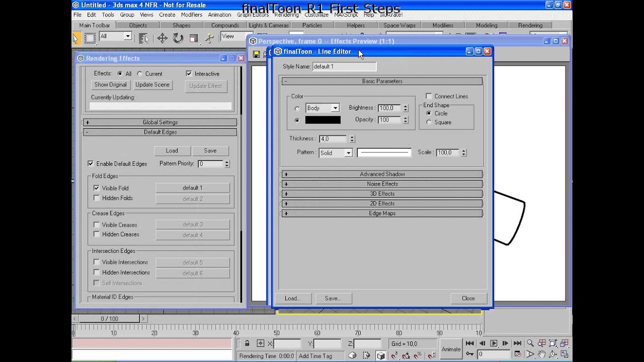The image size is (644, 362).
Task: Toggle the shaded cube degradation override icon
Action: tap(381, 355)
